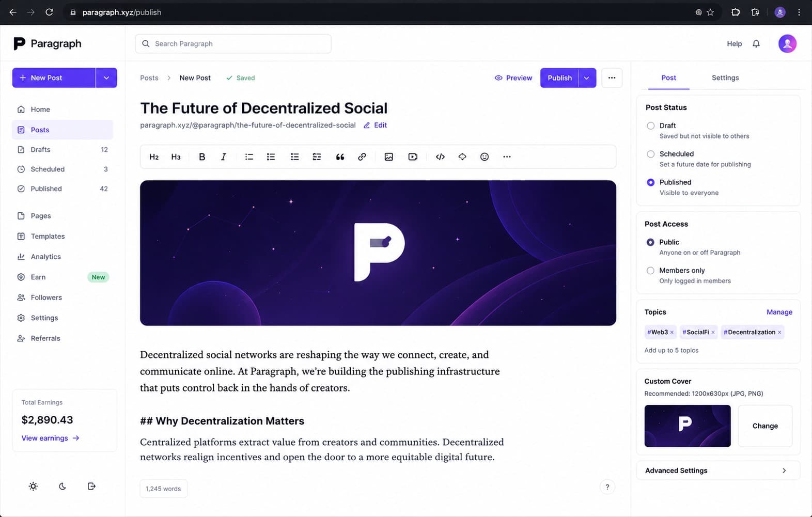The image size is (812, 517).
Task: Expand Advanced Settings section
Action: tap(718, 471)
